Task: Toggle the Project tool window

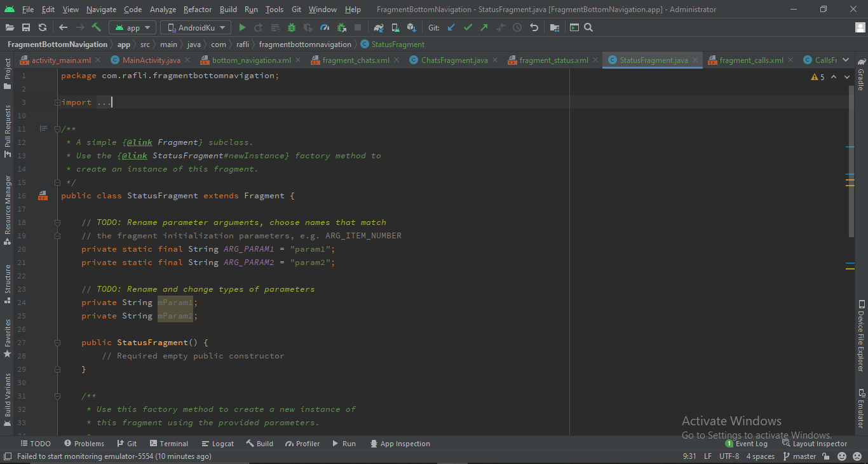Action: coord(8,73)
